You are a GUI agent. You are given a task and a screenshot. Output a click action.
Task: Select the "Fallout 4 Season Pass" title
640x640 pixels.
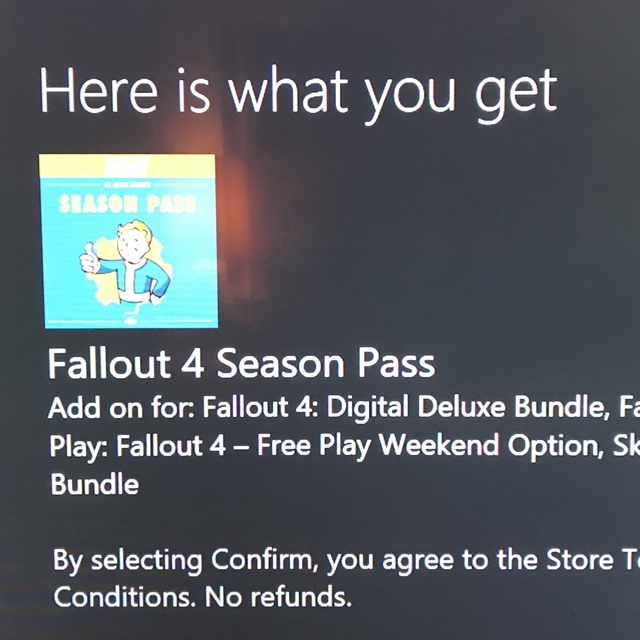point(242,364)
